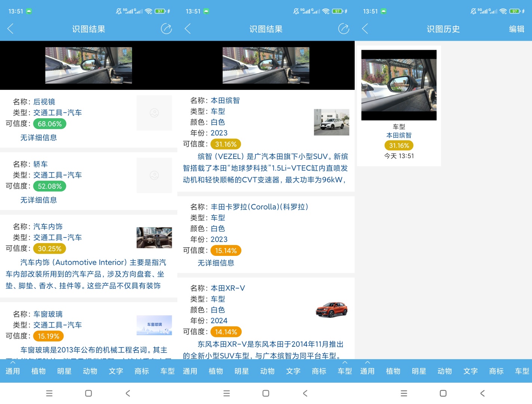Select 文字 tab on the 本田缤智 results screen
The width and height of the screenshot is (532, 404).
293,371
